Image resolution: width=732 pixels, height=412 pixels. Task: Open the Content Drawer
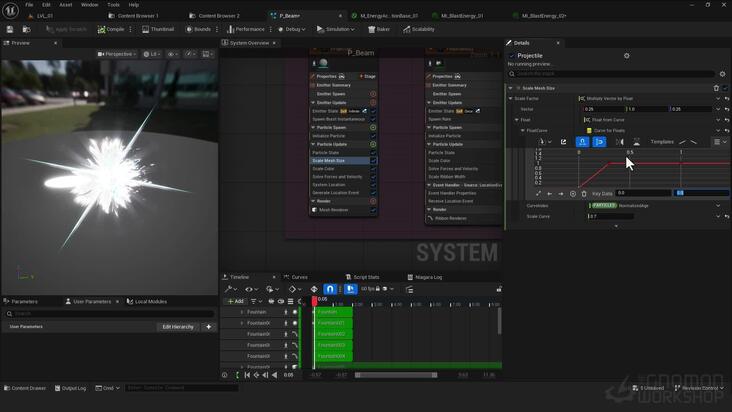pyautogui.click(x=25, y=388)
